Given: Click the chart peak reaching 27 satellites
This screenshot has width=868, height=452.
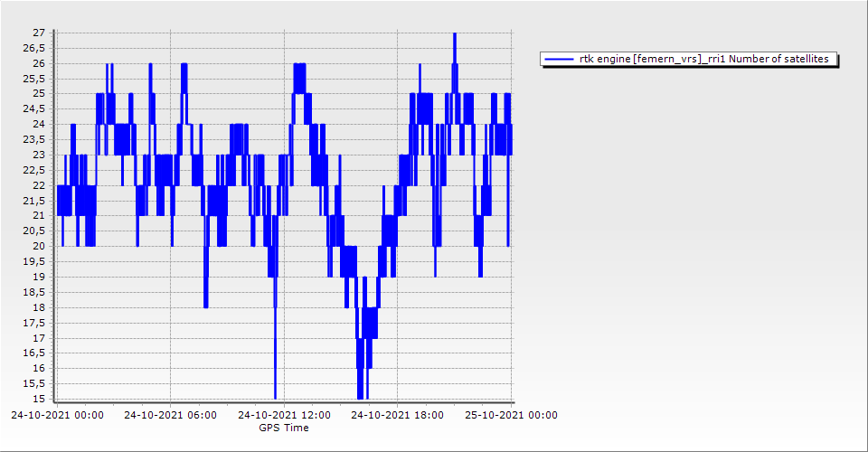Looking at the screenshot, I should [455, 35].
